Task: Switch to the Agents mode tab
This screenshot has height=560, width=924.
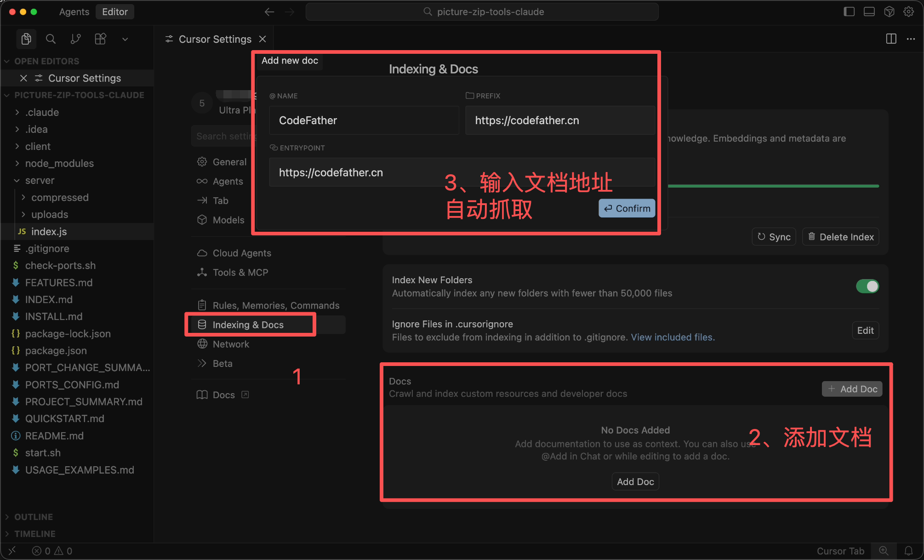Action: (74, 12)
